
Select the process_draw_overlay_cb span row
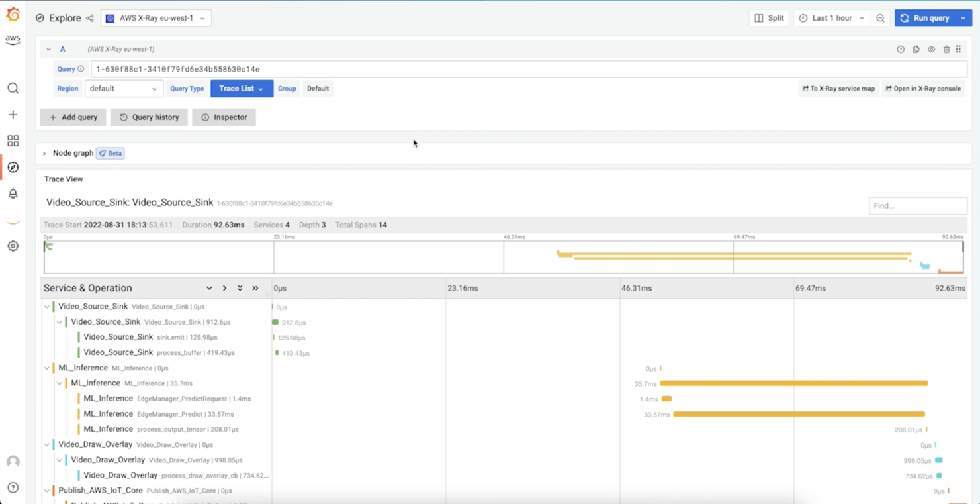[x=176, y=476]
